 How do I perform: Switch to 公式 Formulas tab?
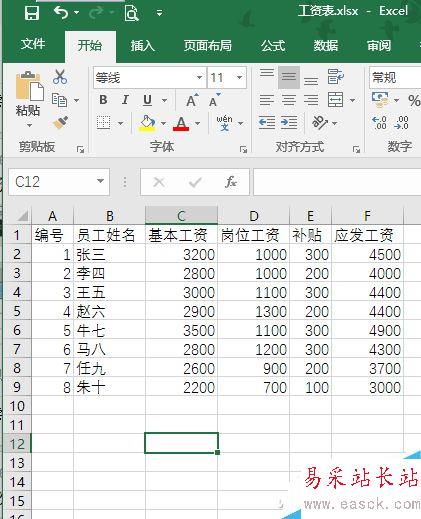[273, 45]
